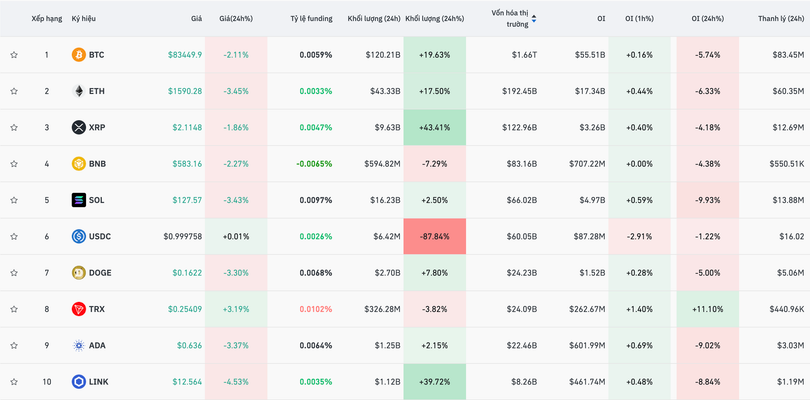Click the XRP coin icon
Viewport: 810px width, 400px height.
click(78, 128)
